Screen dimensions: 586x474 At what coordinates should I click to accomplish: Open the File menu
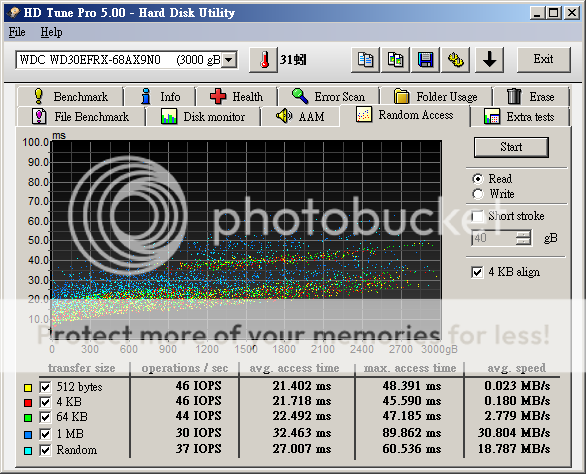point(17,32)
